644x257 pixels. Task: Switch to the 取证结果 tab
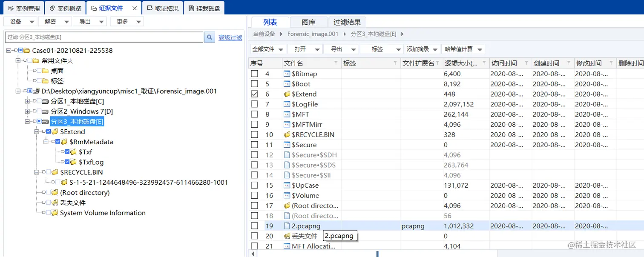click(162, 8)
